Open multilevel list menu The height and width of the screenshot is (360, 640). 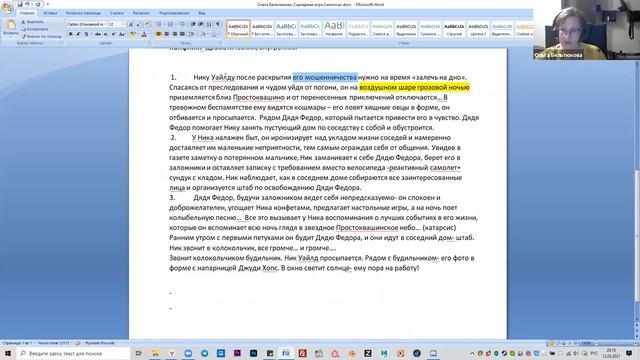(x=182, y=24)
